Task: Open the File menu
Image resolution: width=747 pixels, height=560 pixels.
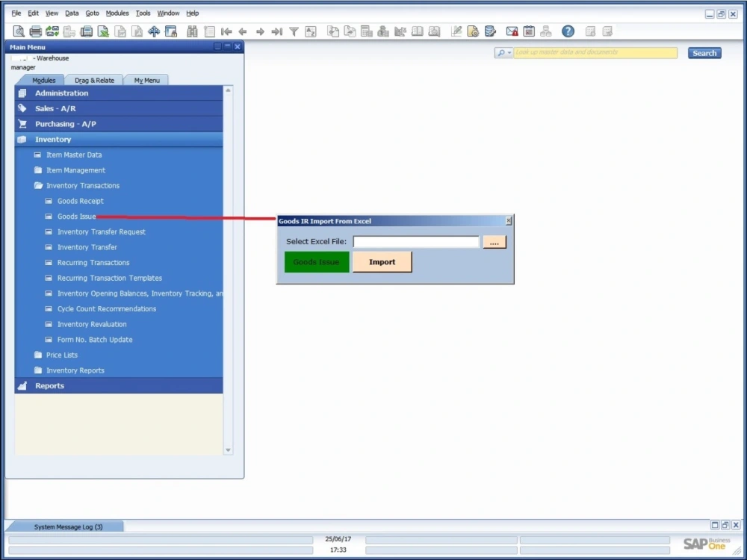Action: tap(16, 13)
